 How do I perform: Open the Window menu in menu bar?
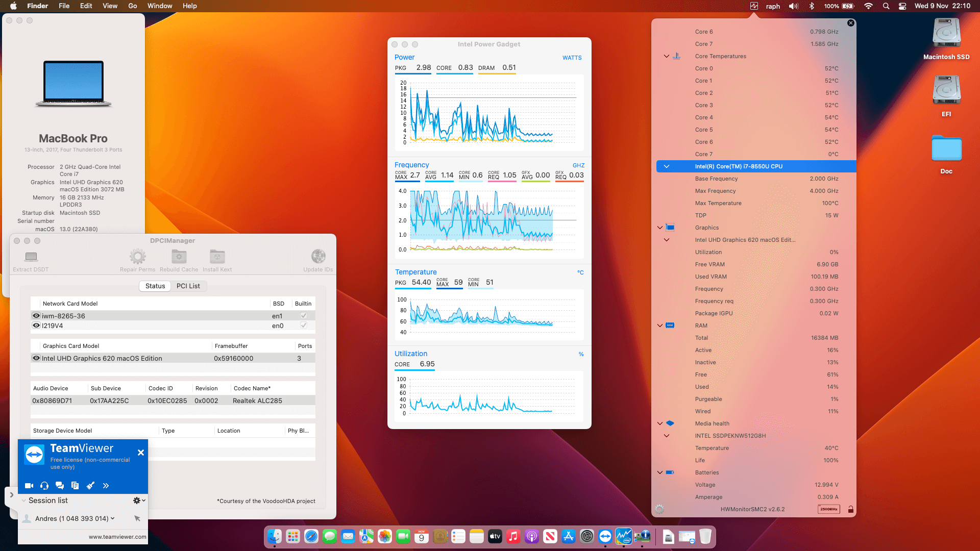[x=160, y=6]
